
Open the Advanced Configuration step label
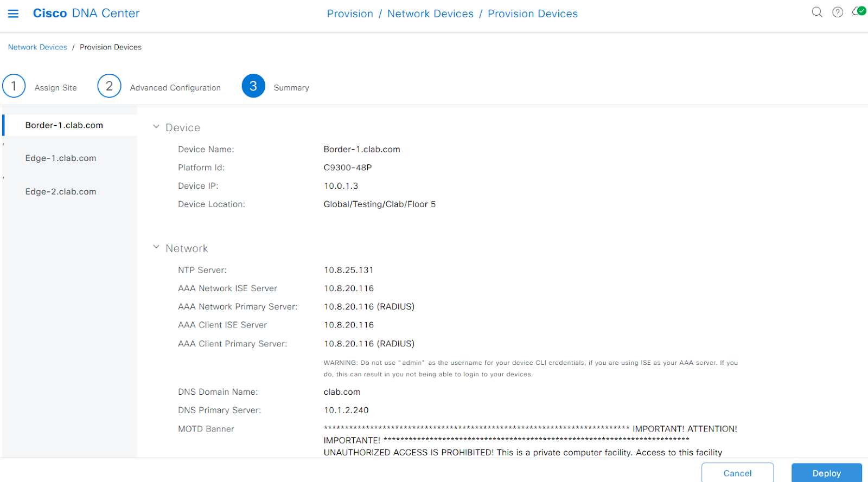pos(175,88)
